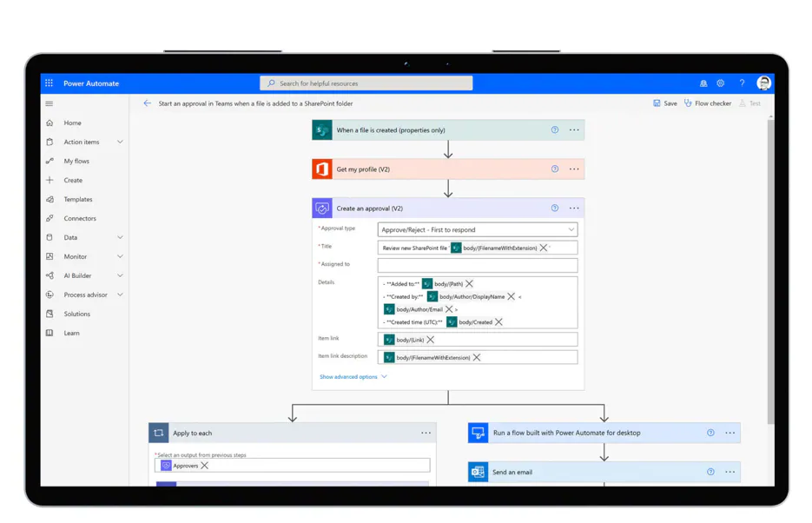Open the ellipsis menu on Create an approval step
The width and height of the screenshot is (812, 523).
point(574,209)
